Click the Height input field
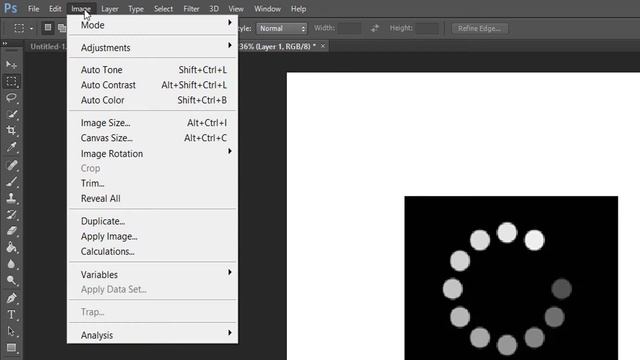640x360 pixels. click(x=427, y=28)
